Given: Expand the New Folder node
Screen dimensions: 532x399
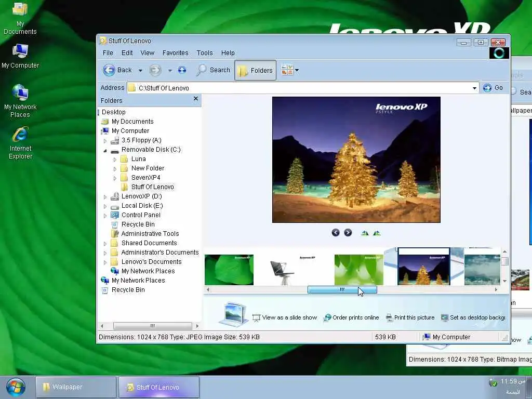Looking at the screenshot, I should pyautogui.click(x=115, y=169).
